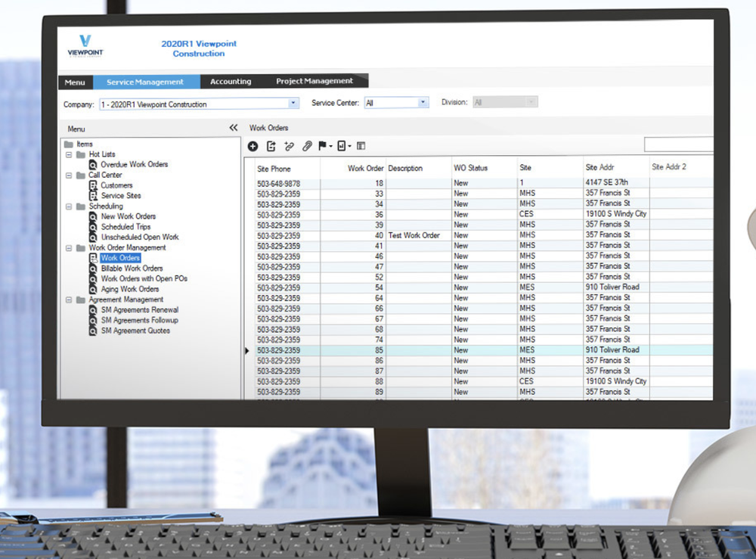Click the report document icon in toolbar
This screenshot has height=559, width=756.
point(342,146)
